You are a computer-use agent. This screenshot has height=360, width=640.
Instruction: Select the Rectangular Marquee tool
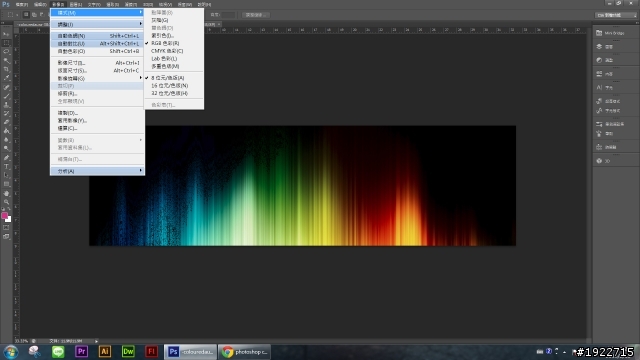(7, 43)
